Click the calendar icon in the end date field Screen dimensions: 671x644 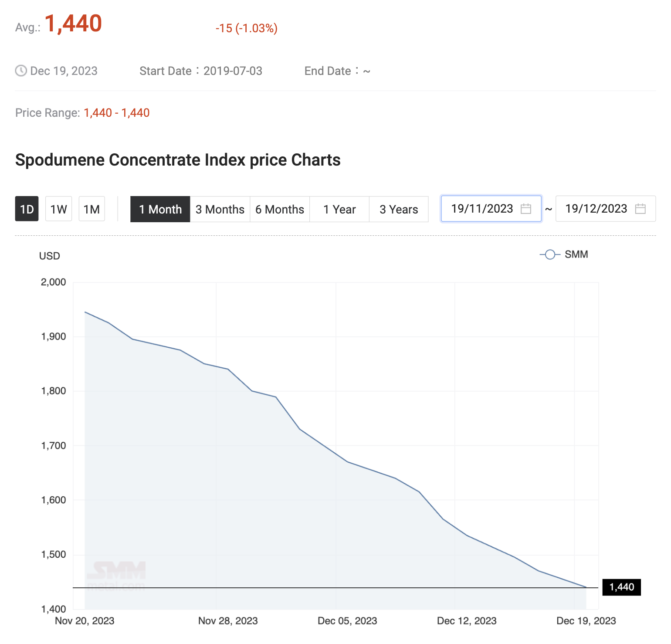pos(640,209)
